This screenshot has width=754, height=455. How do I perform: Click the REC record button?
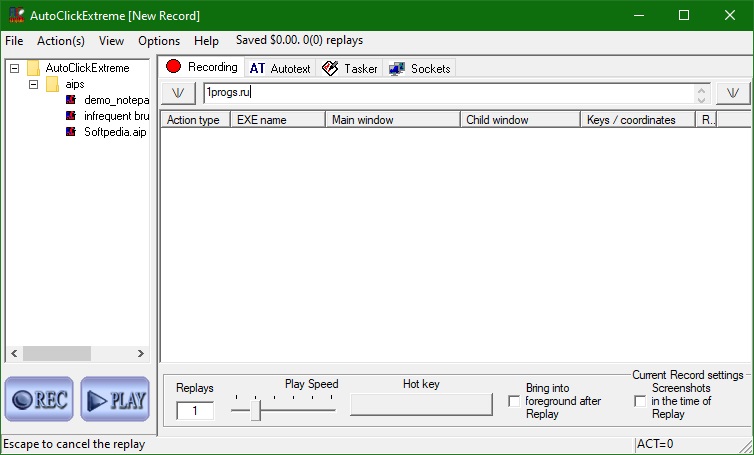click(x=39, y=399)
